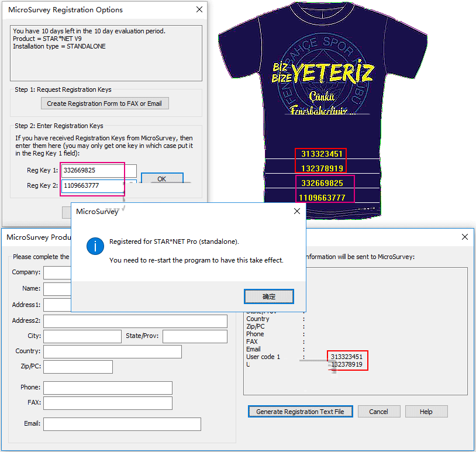Click the 'Phone' line in preview pane
476x452 pixels.
pyautogui.click(x=255, y=334)
